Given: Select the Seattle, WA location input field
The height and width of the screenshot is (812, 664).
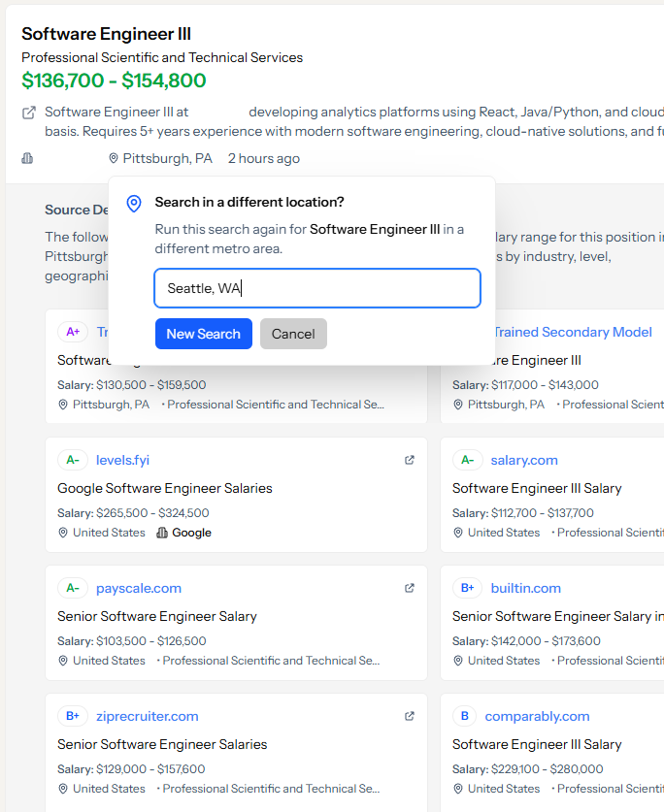Looking at the screenshot, I should (317, 288).
